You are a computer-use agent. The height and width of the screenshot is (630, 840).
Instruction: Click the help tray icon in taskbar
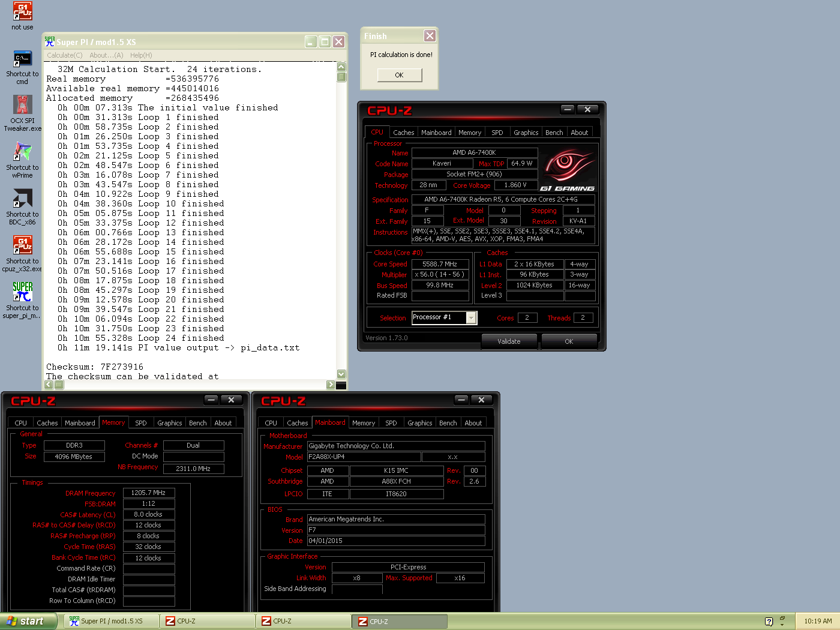tap(769, 622)
